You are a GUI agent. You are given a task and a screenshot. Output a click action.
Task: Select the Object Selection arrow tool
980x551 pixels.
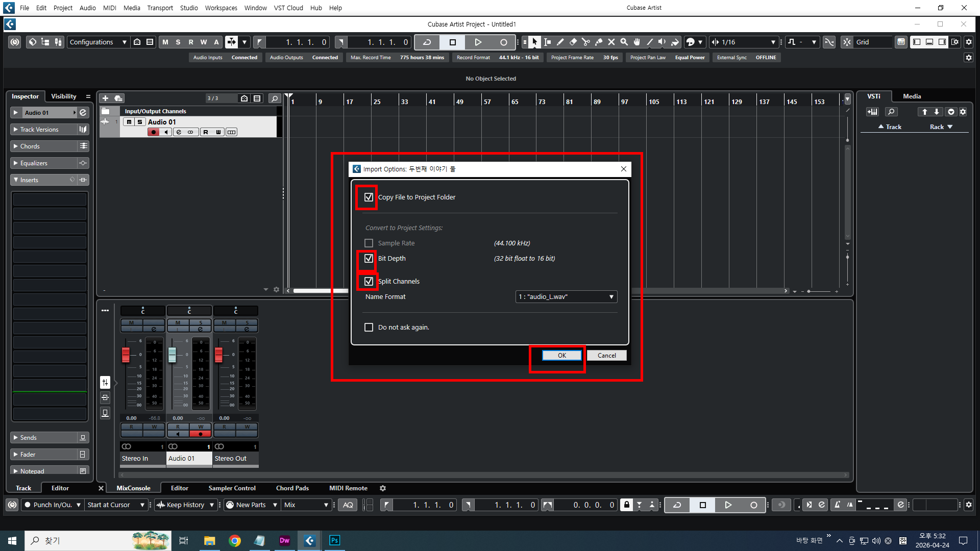click(x=534, y=42)
